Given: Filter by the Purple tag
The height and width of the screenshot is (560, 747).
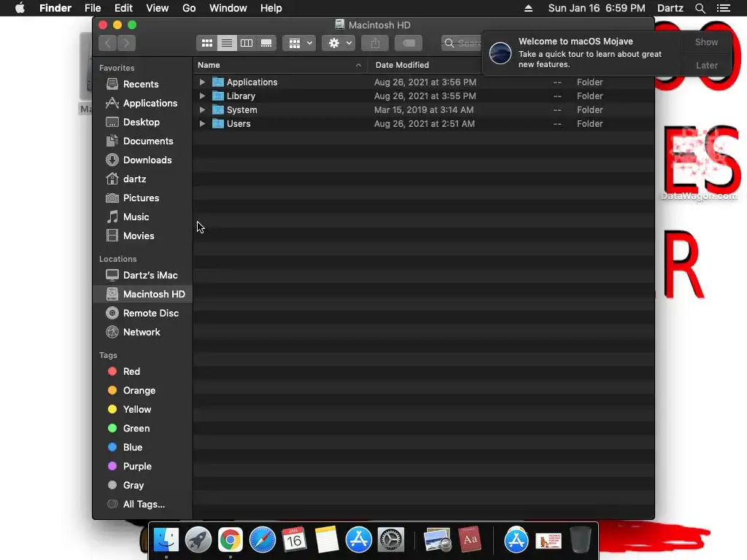Looking at the screenshot, I should 142,466.
